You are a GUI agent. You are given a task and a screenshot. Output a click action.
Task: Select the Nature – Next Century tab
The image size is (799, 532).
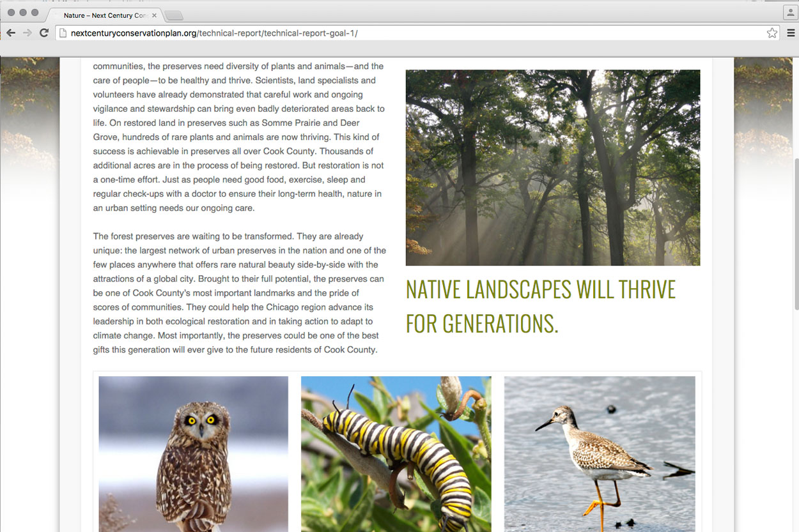click(102, 15)
